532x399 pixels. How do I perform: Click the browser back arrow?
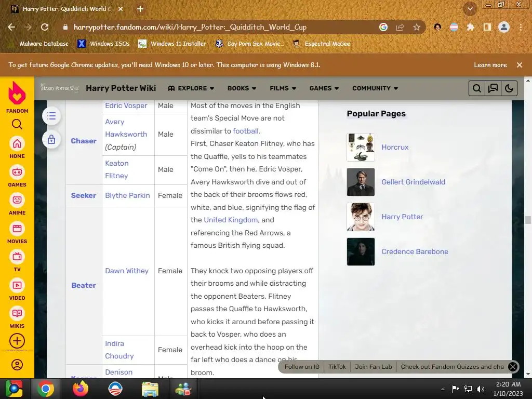pyautogui.click(x=11, y=27)
